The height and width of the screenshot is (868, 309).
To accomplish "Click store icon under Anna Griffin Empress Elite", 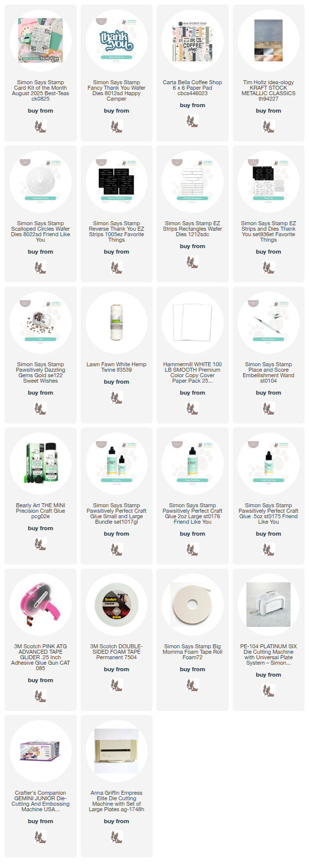I will click(116, 837).
